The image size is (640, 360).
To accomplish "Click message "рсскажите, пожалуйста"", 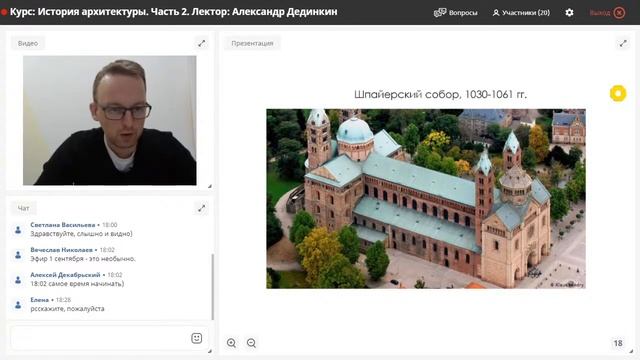I will point(67,309).
